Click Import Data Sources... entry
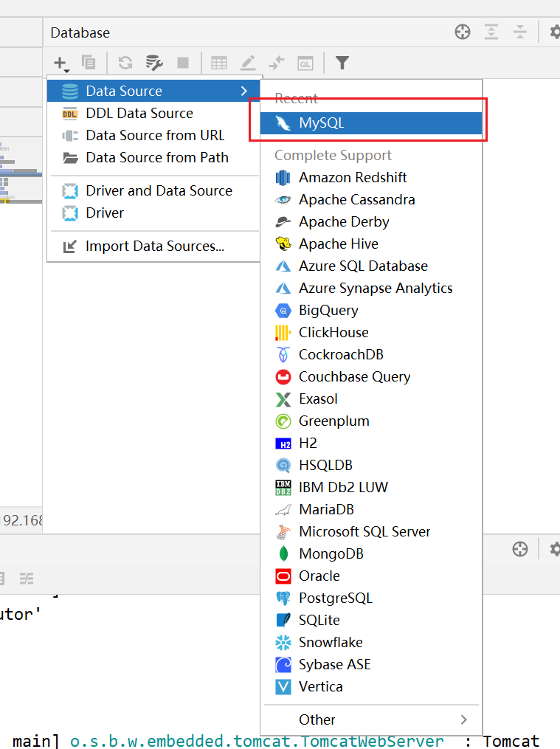This screenshot has width=560, height=749. click(x=153, y=246)
